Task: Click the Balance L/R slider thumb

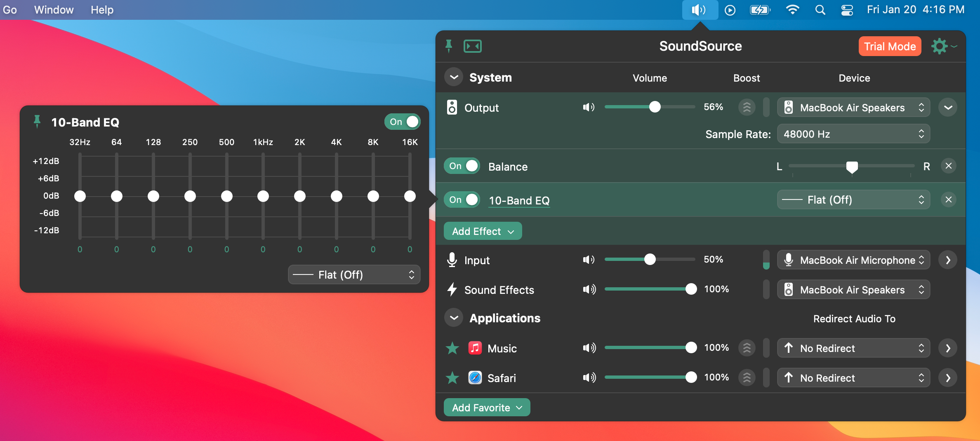Action: coord(852,167)
